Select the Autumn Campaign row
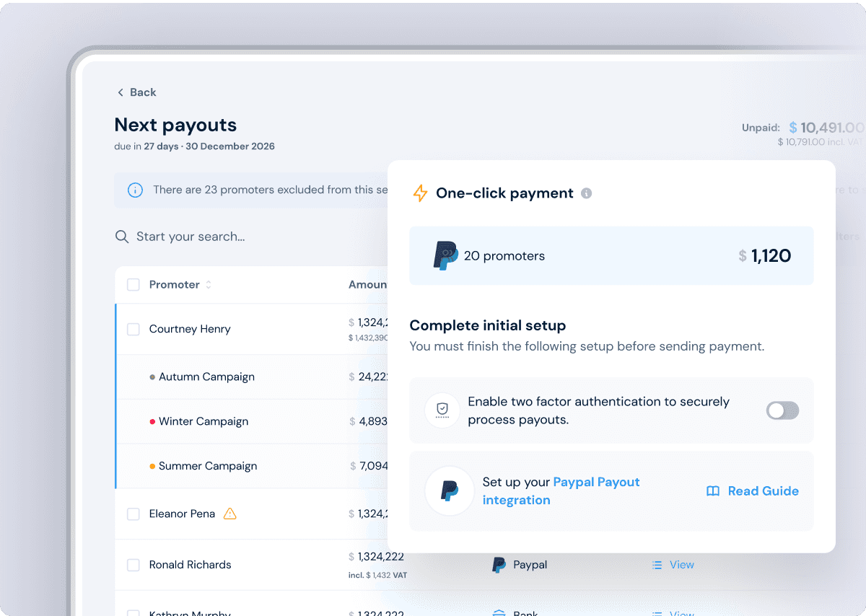This screenshot has height=616, width=866. pyautogui.click(x=251, y=377)
